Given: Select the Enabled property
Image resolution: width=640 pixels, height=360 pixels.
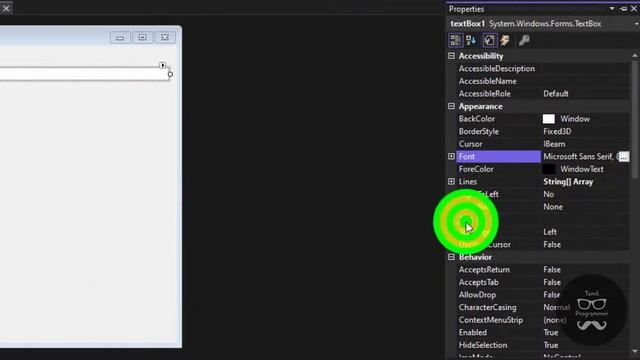Looking at the screenshot, I should pos(473,333).
